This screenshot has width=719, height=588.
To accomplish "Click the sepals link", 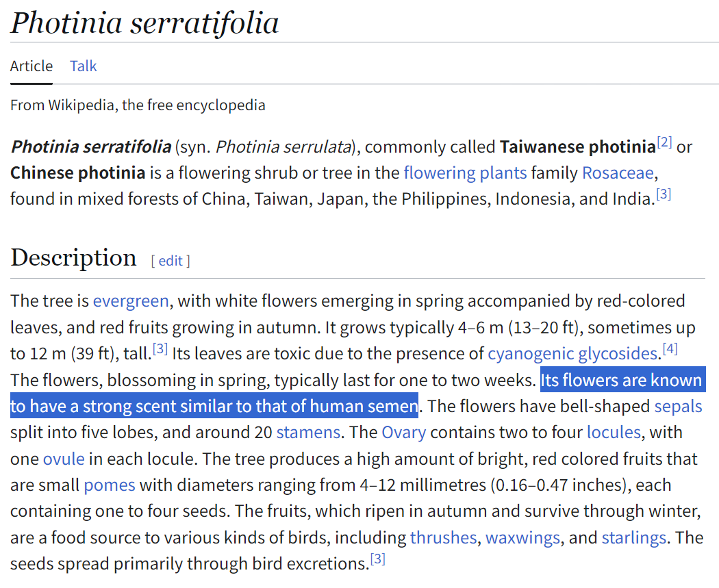I will pyautogui.click(x=678, y=407).
